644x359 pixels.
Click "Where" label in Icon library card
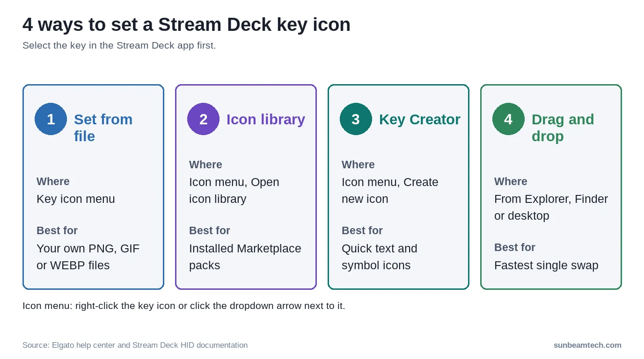click(x=205, y=165)
